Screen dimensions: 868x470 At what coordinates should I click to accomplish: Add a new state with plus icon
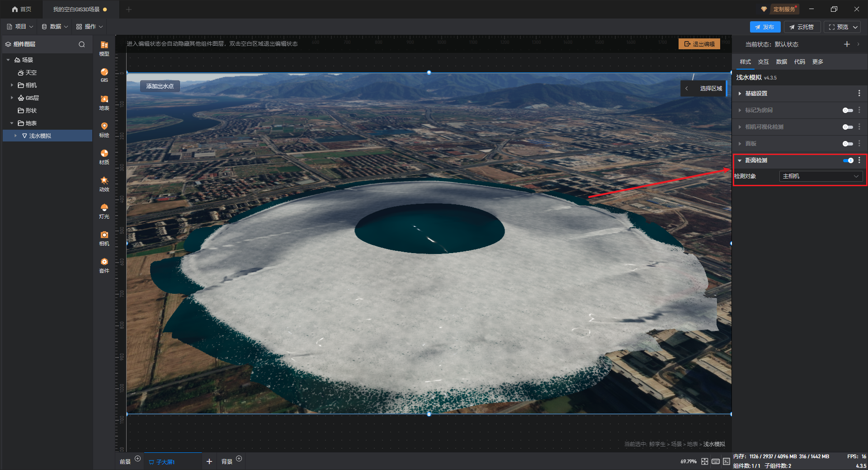847,44
